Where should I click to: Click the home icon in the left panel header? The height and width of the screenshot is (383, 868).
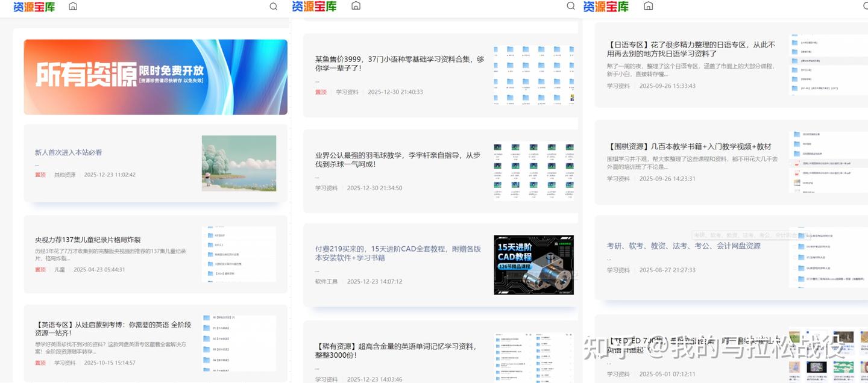coord(73,6)
